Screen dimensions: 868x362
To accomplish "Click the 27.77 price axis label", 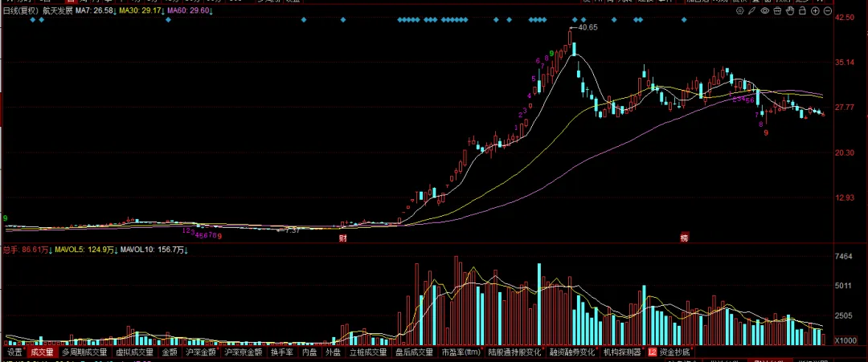I will coord(845,108).
